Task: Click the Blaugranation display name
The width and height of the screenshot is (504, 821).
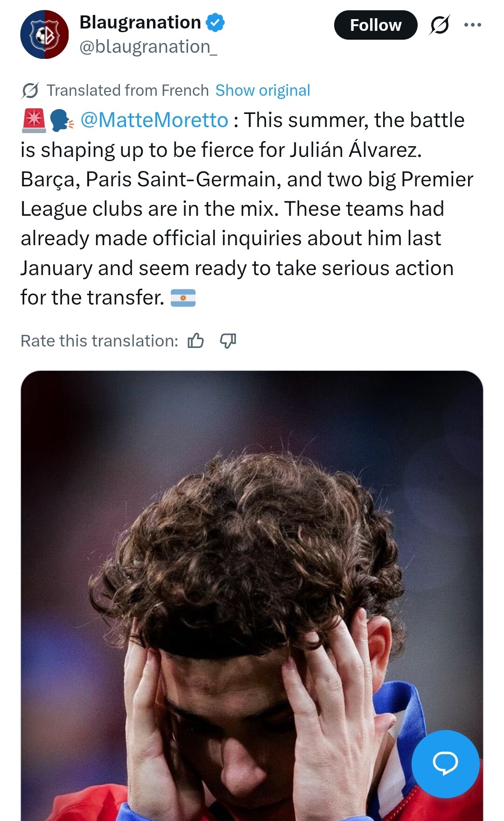Action: [140, 22]
